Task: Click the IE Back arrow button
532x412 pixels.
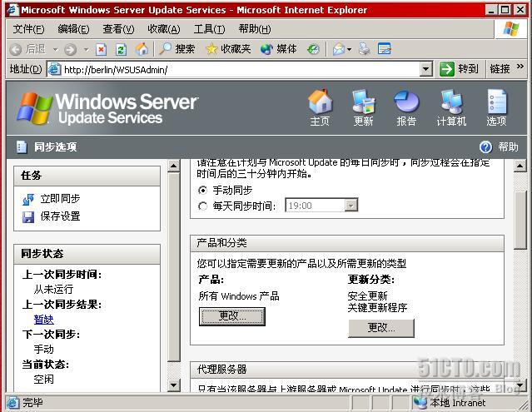Action: click(16, 49)
